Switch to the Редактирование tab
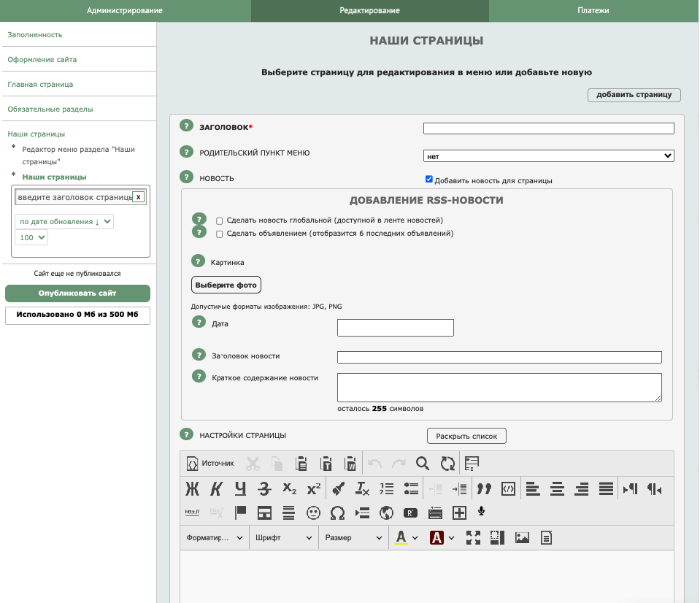Viewport: 700px width, 603px height. pyautogui.click(x=369, y=11)
